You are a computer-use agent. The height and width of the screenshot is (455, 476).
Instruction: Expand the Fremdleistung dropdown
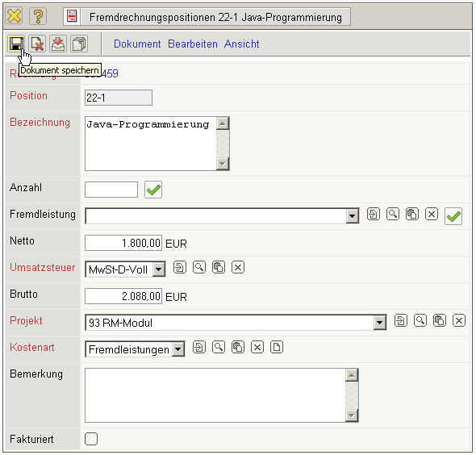[x=352, y=216]
